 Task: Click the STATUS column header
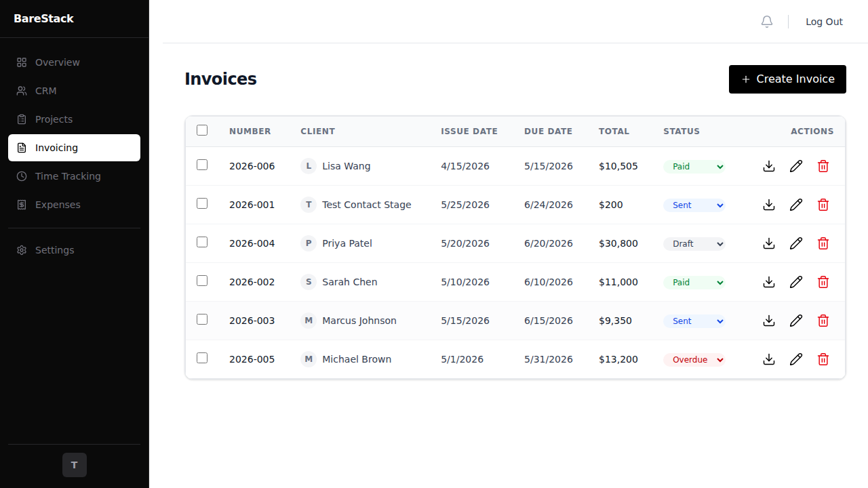[682, 131]
